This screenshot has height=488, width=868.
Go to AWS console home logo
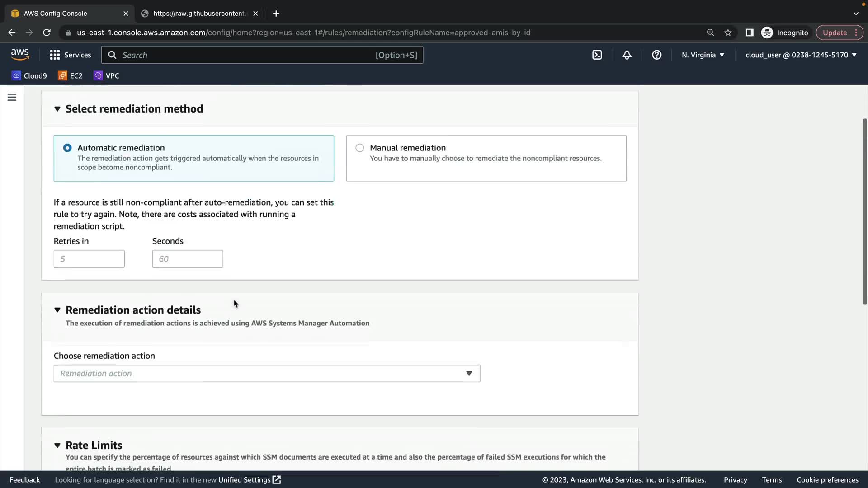(20, 54)
